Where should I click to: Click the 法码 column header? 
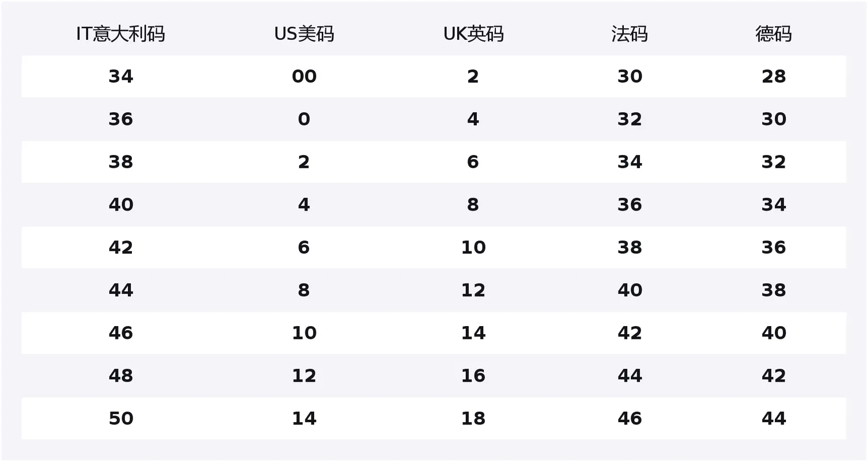[630, 34]
